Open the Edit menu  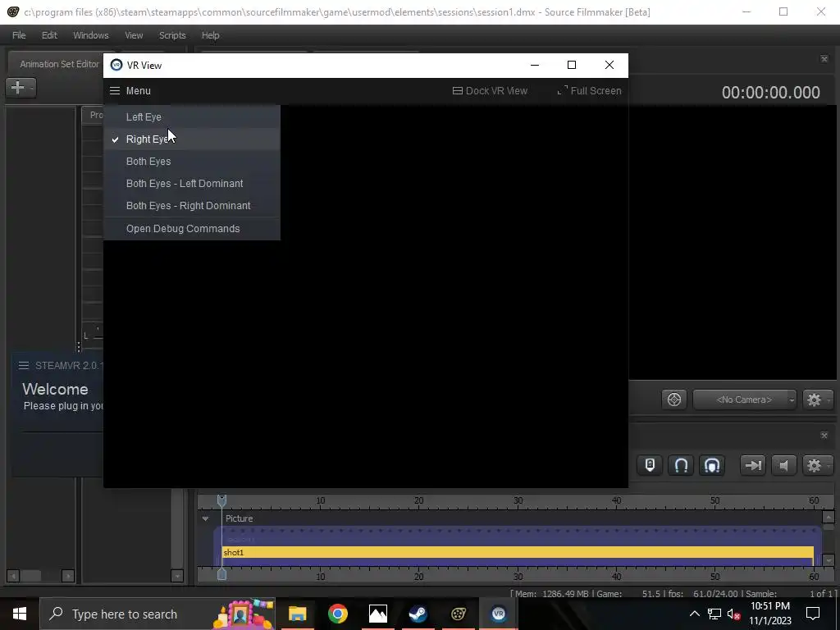point(49,35)
